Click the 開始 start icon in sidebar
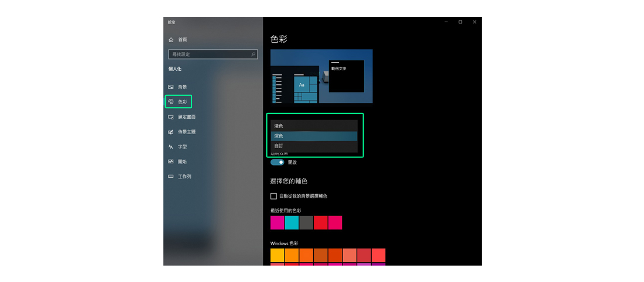644x282 pixels. click(171, 161)
